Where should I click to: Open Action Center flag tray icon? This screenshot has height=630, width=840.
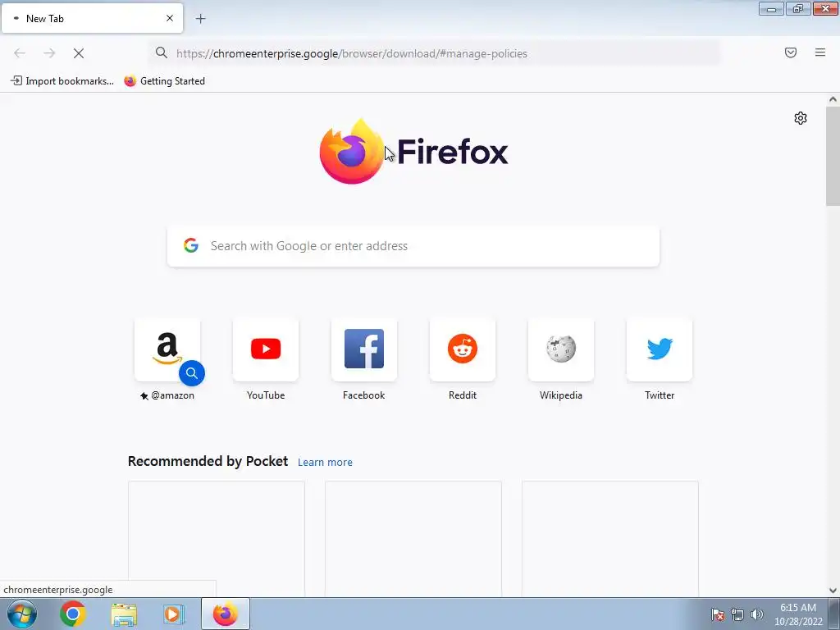tap(718, 614)
